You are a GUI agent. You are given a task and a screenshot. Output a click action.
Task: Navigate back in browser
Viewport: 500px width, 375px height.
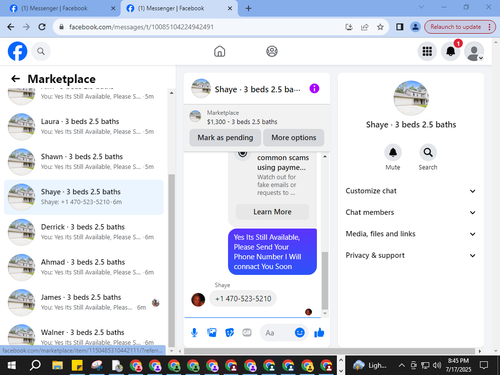tap(11, 27)
